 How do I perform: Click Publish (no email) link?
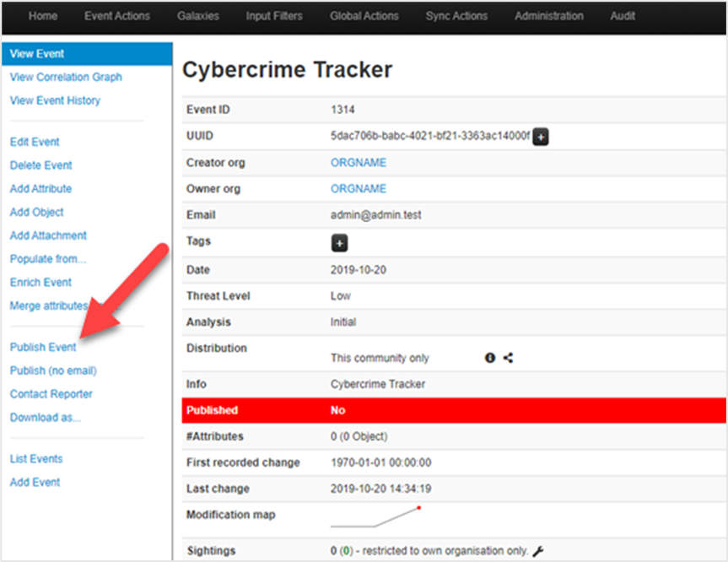click(x=53, y=370)
